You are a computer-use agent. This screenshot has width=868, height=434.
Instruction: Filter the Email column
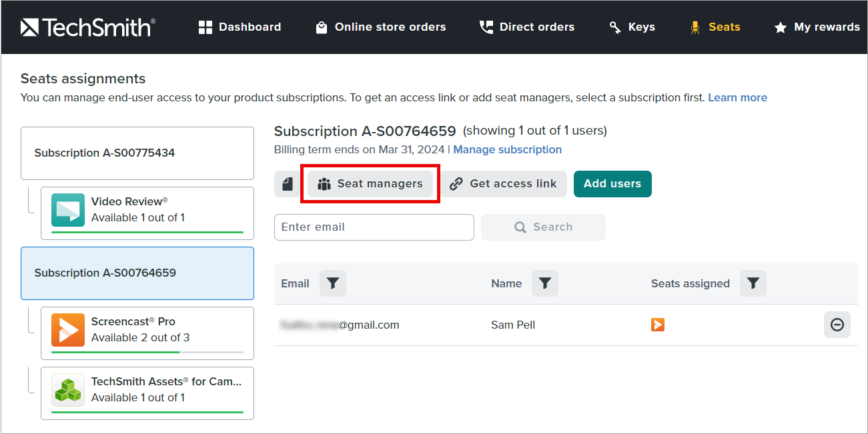tap(333, 283)
